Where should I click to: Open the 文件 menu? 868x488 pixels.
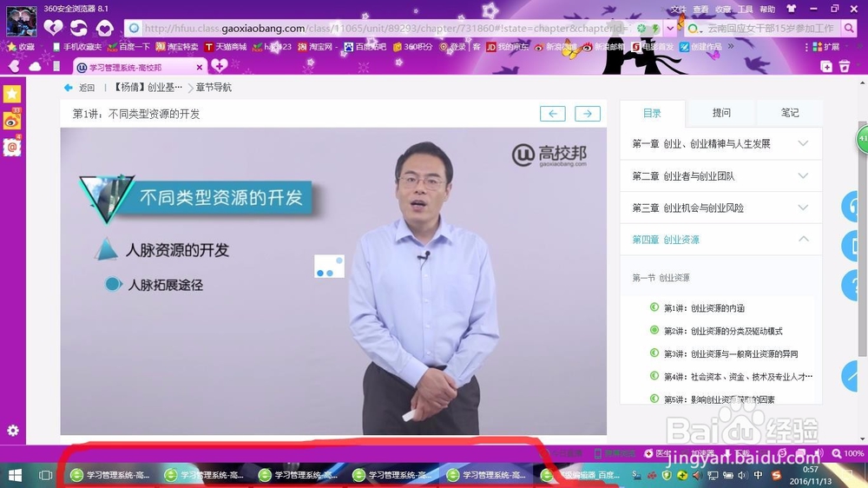678,10
